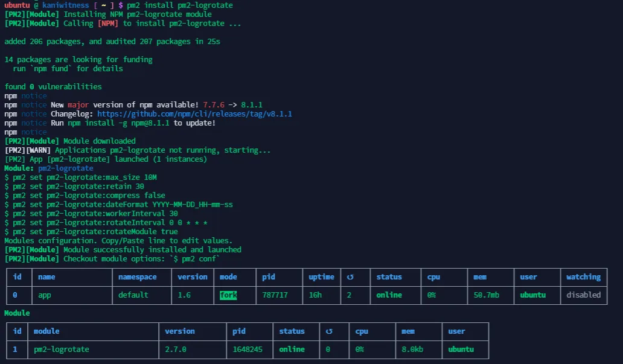Click the 'online' status of app row
This screenshot has height=364, width=623.
pos(389,295)
